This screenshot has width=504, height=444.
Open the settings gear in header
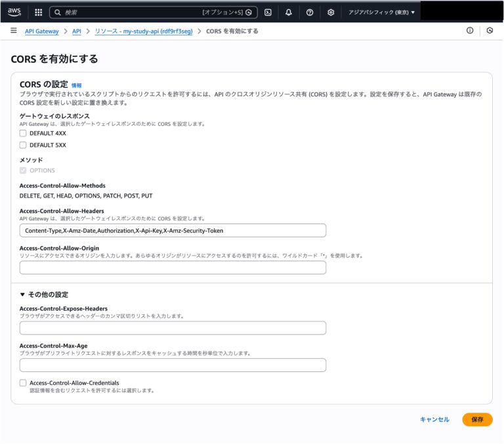pos(331,12)
